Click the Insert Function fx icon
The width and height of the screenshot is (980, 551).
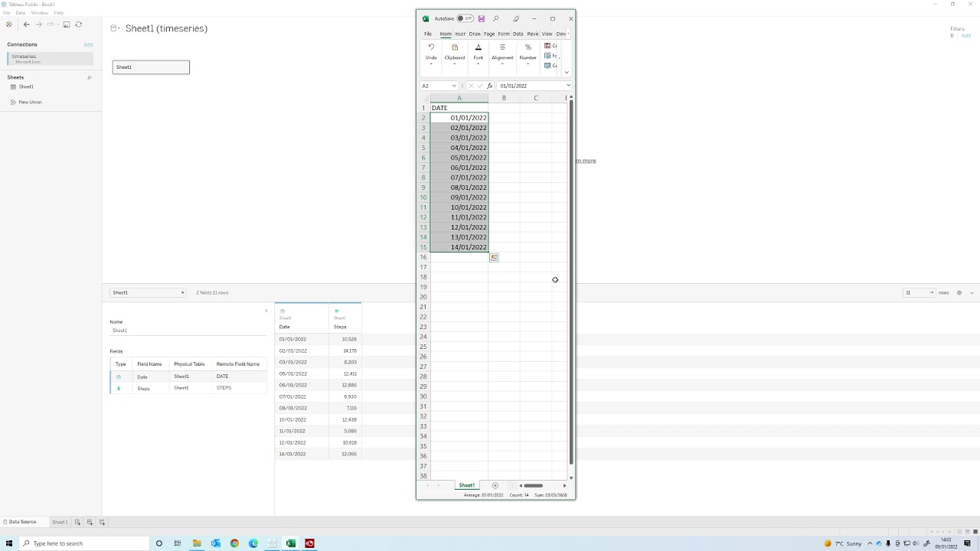click(x=489, y=86)
